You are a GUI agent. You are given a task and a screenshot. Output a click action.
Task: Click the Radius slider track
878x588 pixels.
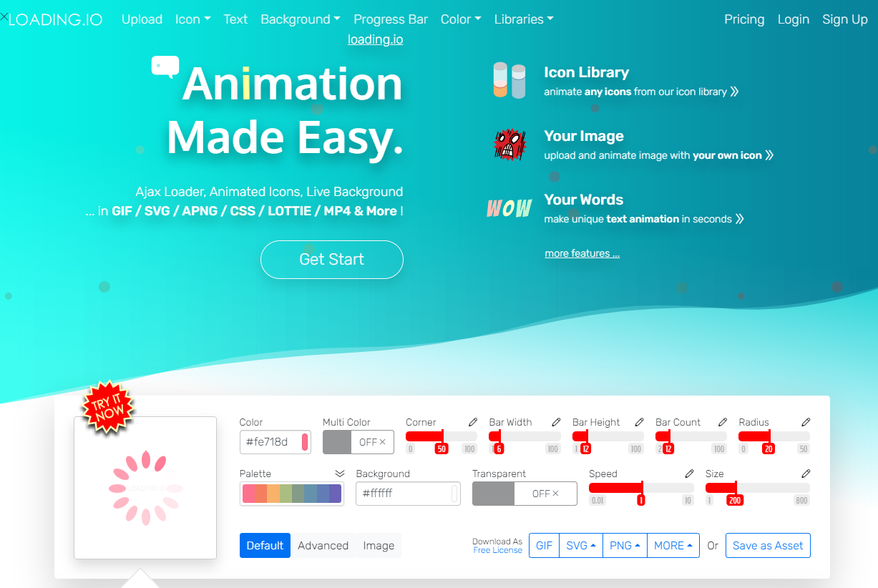pyautogui.click(x=774, y=436)
